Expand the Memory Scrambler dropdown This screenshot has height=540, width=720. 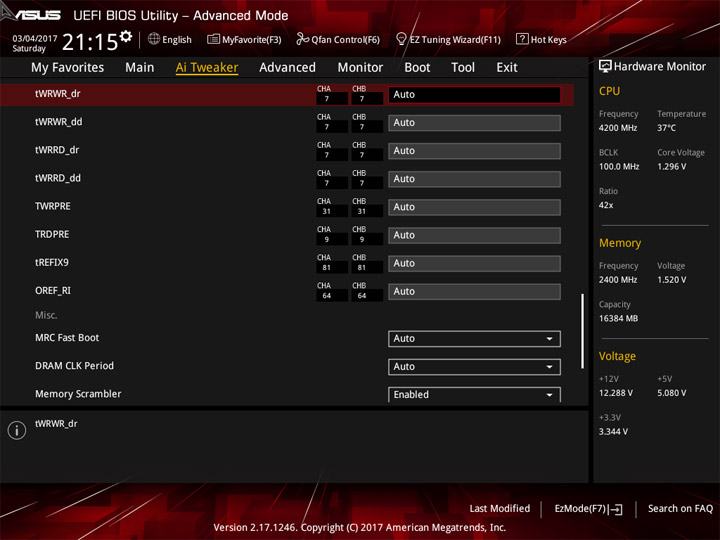pos(474,394)
